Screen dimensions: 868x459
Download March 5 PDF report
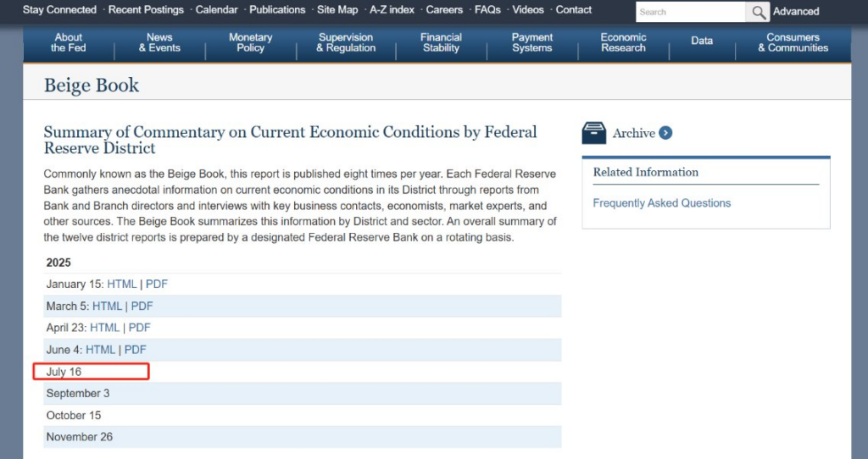pos(142,307)
